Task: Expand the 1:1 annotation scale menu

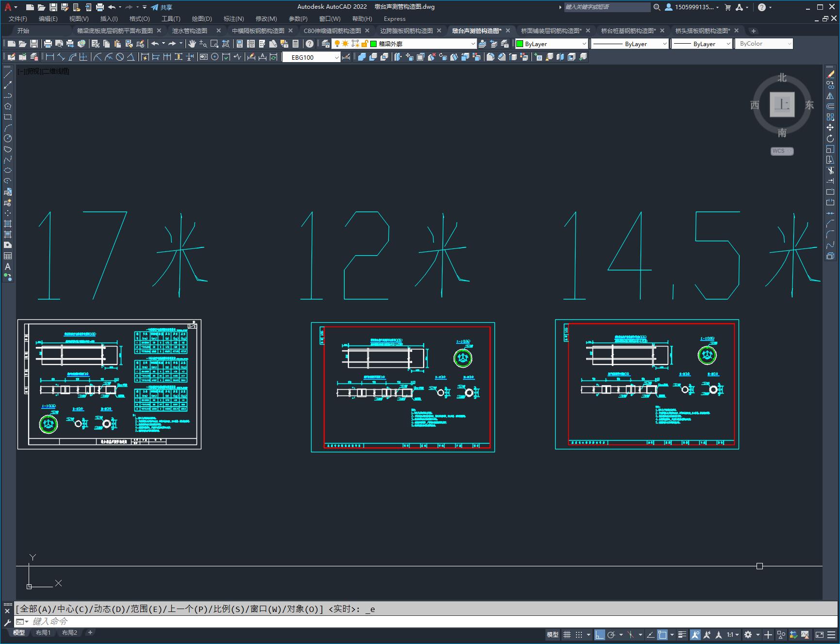Action: coord(733,634)
